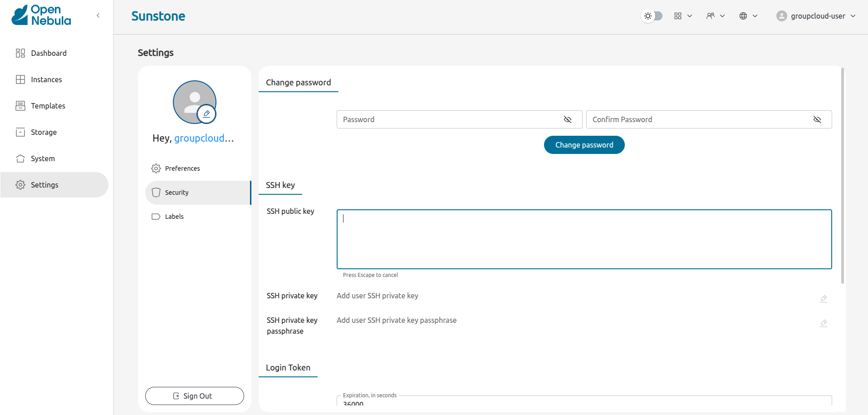Open the Dashboard from the sidebar

[49, 53]
